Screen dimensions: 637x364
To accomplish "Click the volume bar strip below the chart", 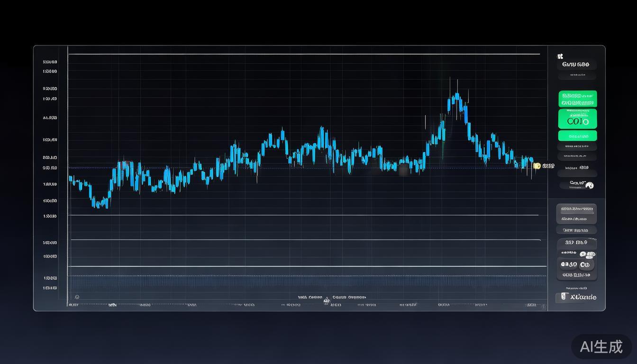I will (x=307, y=282).
